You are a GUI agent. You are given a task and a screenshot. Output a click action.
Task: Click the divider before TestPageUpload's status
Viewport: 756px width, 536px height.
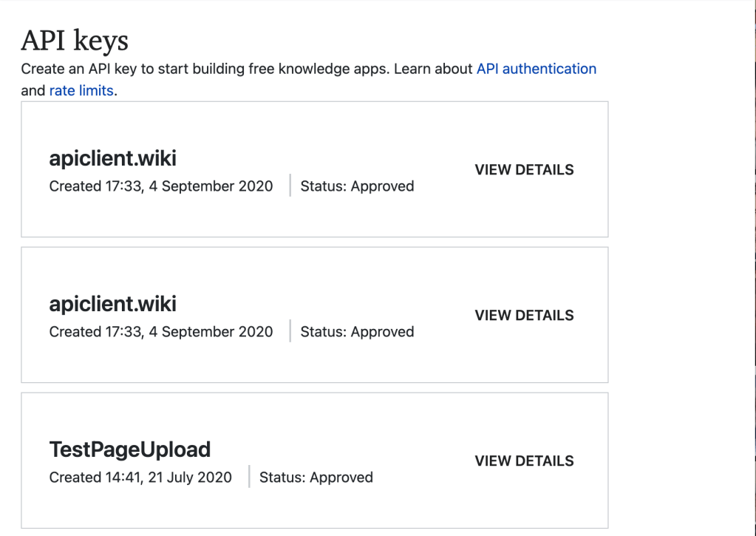tap(249, 477)
